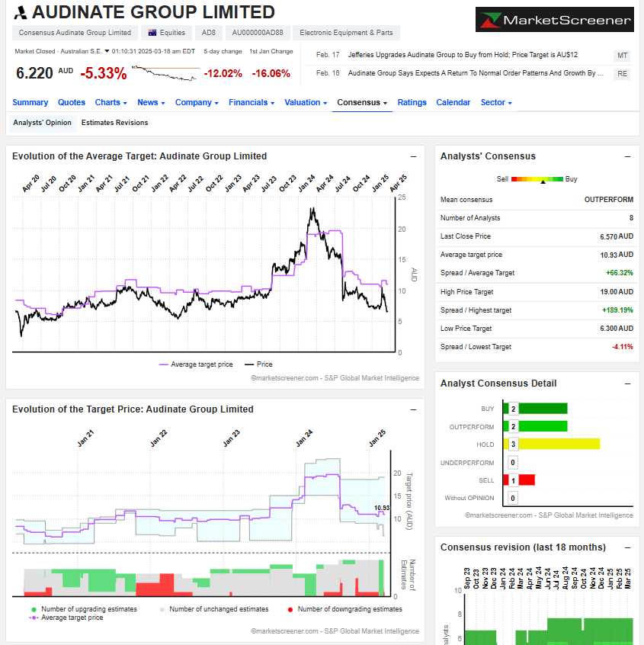Click the Equities tag with Australian flag
644x645 pixels.
167,33
